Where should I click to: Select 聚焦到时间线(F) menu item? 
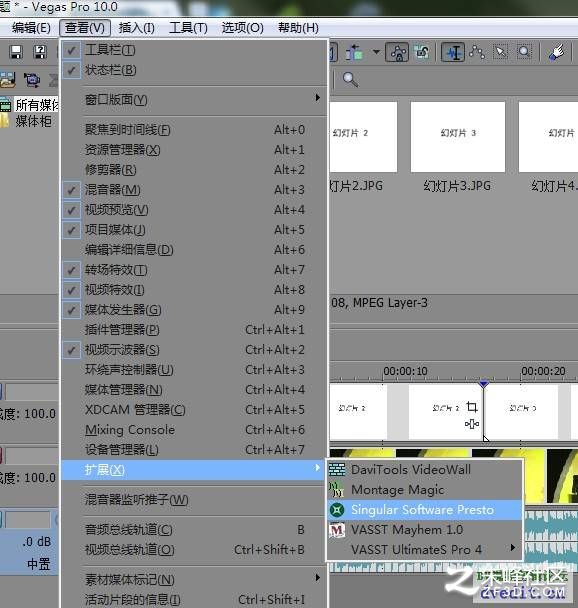pyautogui.click(x=194, y=130)
